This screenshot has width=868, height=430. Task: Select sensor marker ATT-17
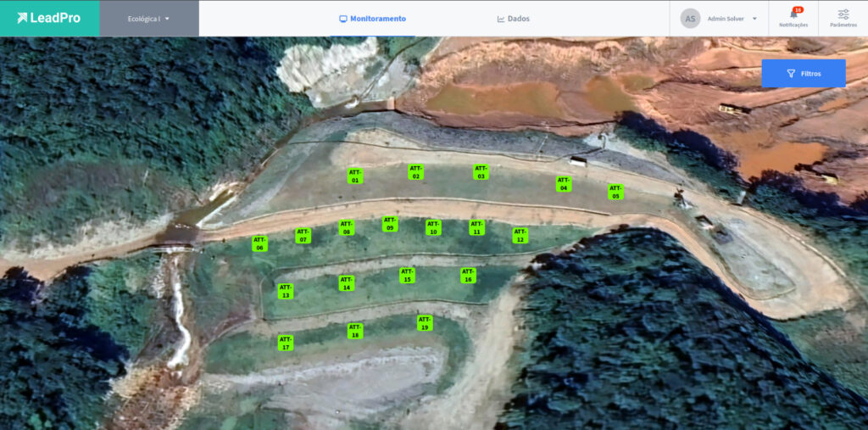pyautogui.click(x=286, y=343)
